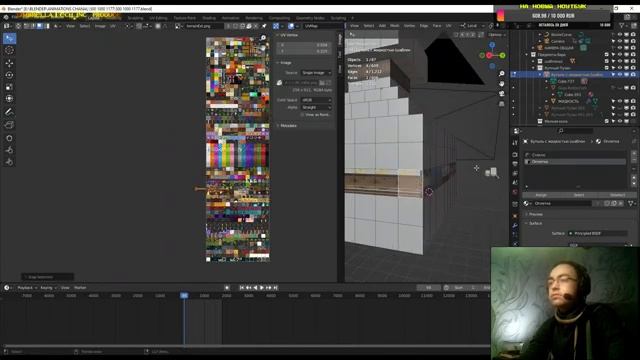Switch to the Geometry Nodes workspace tab
The width and height of the screenshot is (640, 360).
tap(310, 18)
